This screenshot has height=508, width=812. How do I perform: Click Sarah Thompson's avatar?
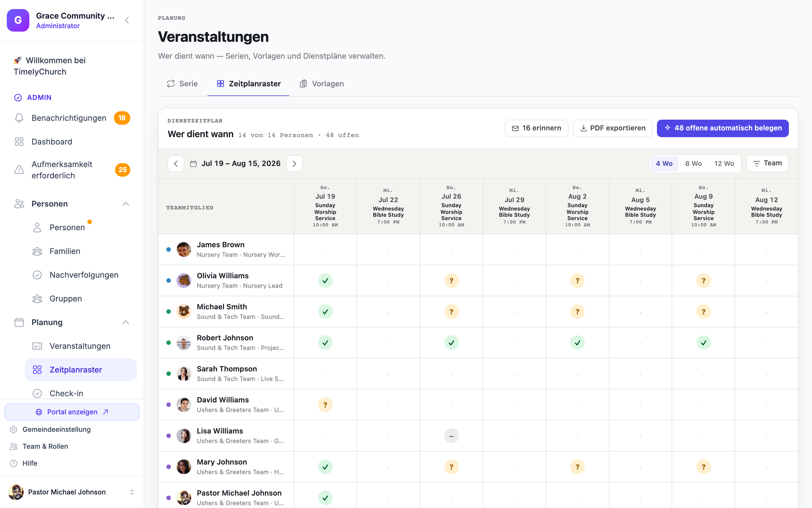184,374
